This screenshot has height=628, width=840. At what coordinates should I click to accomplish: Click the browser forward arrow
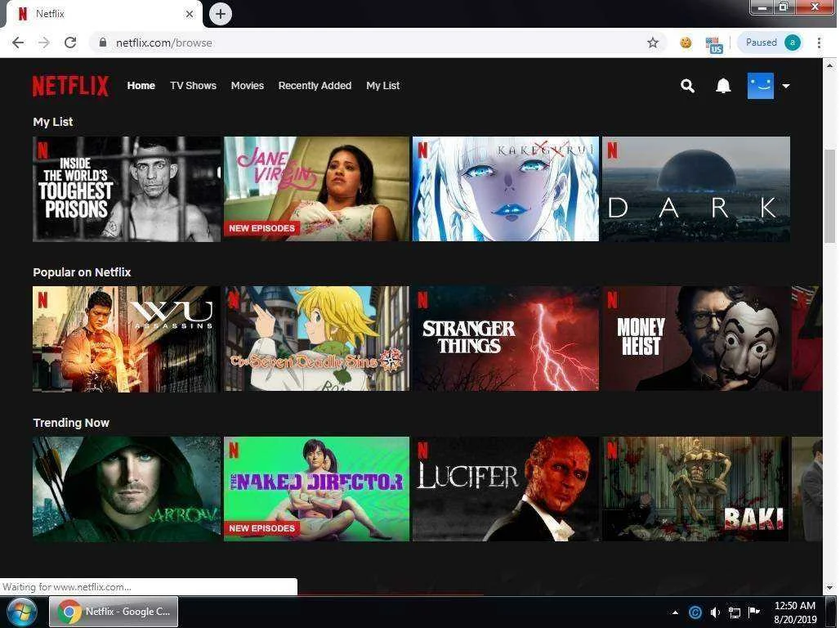(x=44, y=43)
